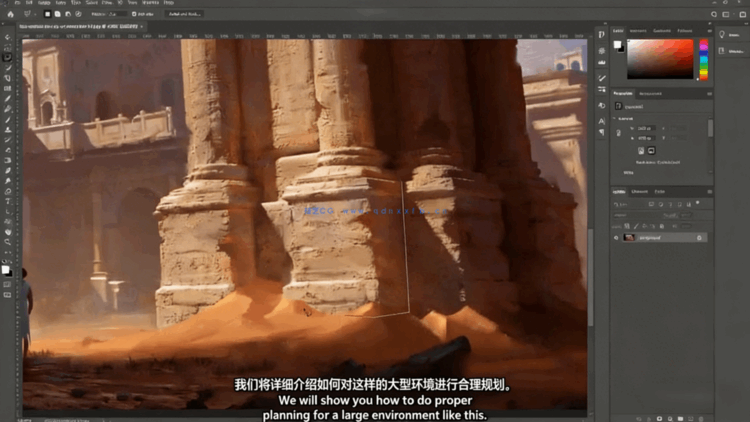Choose Add to Selection mode icon
This screenshot has width=750, height=422.
pos(57,14)
